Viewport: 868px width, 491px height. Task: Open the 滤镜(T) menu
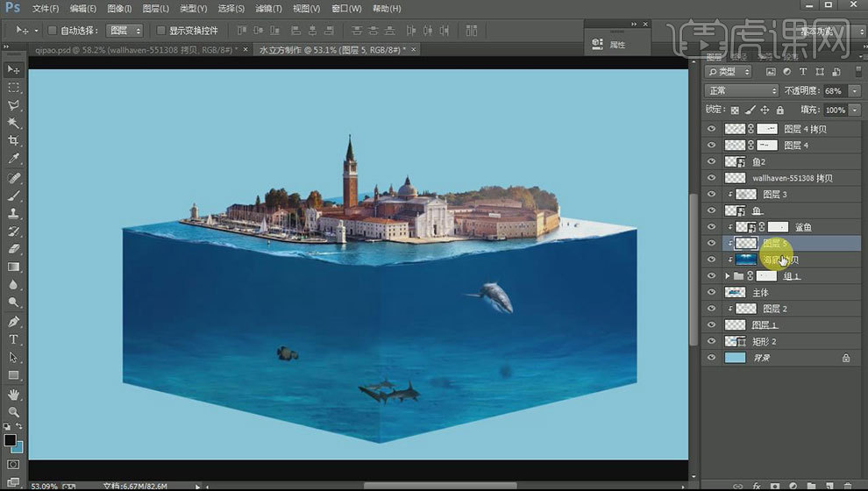pyautogui.click(x=268, y=9)
